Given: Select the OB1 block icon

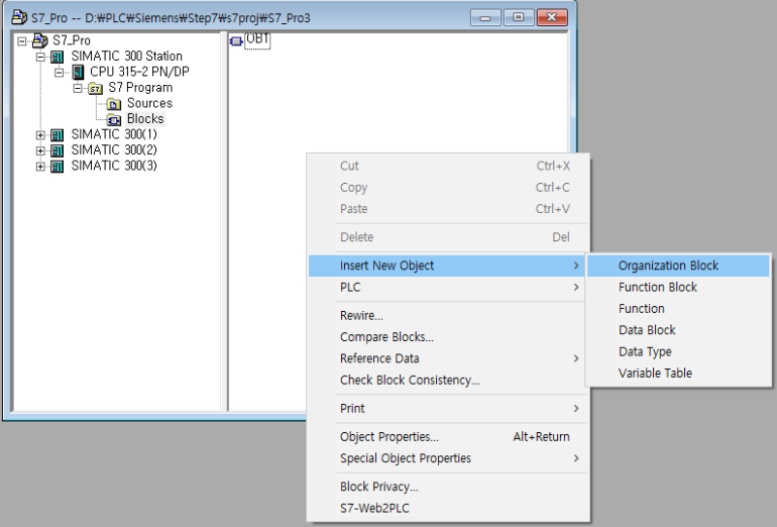Looking at the screenshot, I should click(x=236, y=41).
